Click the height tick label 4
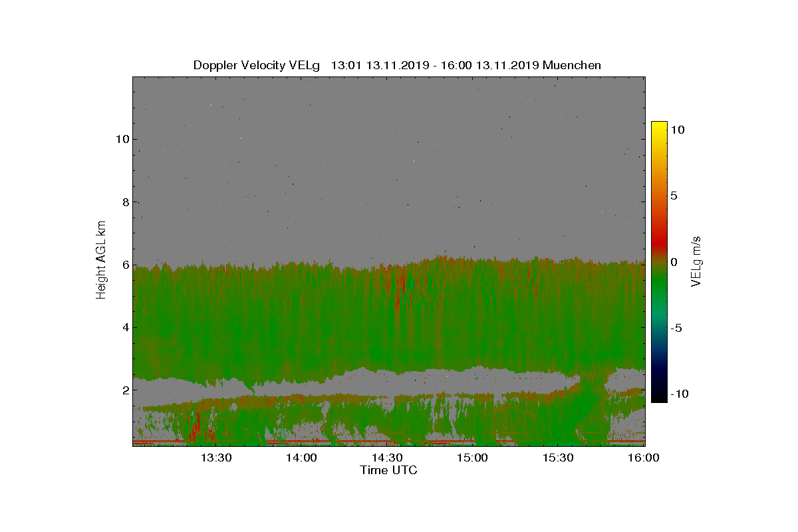This screenshot has width=798, height=532. [x=124, y=327]
